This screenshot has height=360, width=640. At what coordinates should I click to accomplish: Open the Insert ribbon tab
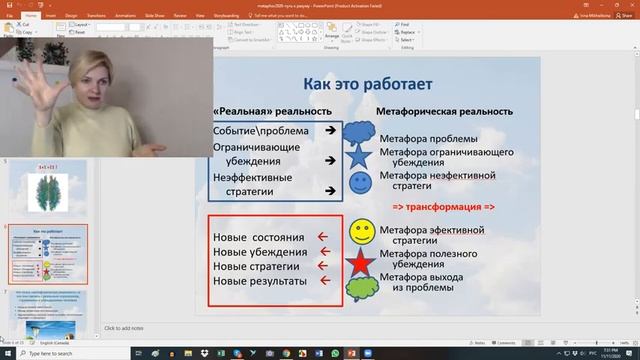[x=51, y=16]
